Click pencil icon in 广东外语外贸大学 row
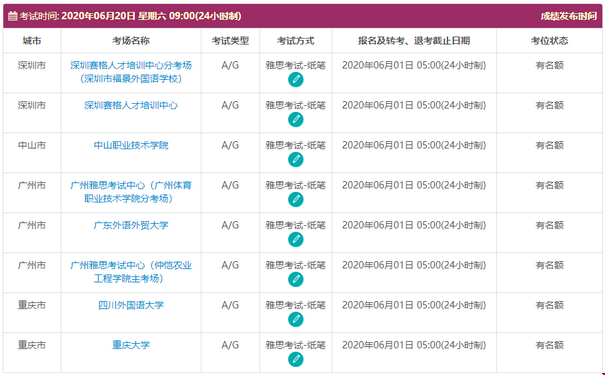The height and width of the screenshot is (375, 605). click(296, 240)
